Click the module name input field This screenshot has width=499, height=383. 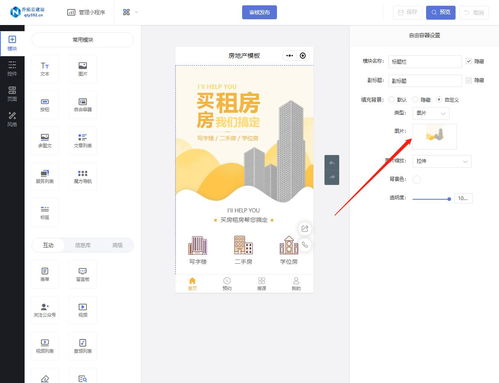[425, 61]
